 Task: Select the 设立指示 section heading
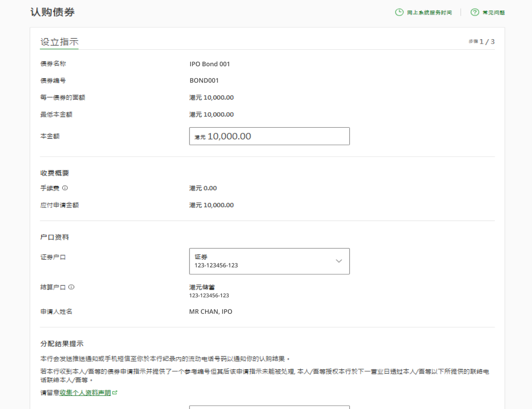coord(59,42)
